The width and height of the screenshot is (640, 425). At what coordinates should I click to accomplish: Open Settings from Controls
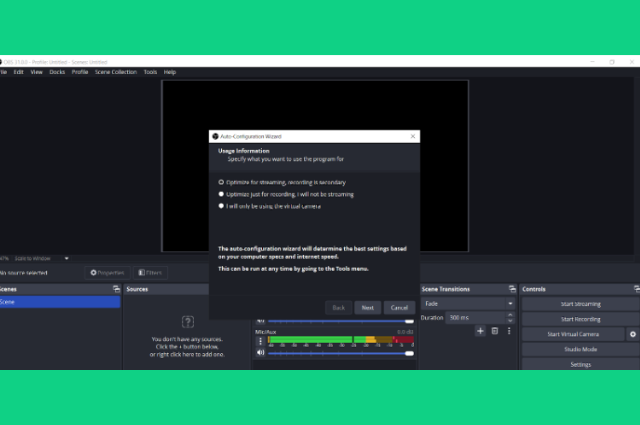[580, 365]
